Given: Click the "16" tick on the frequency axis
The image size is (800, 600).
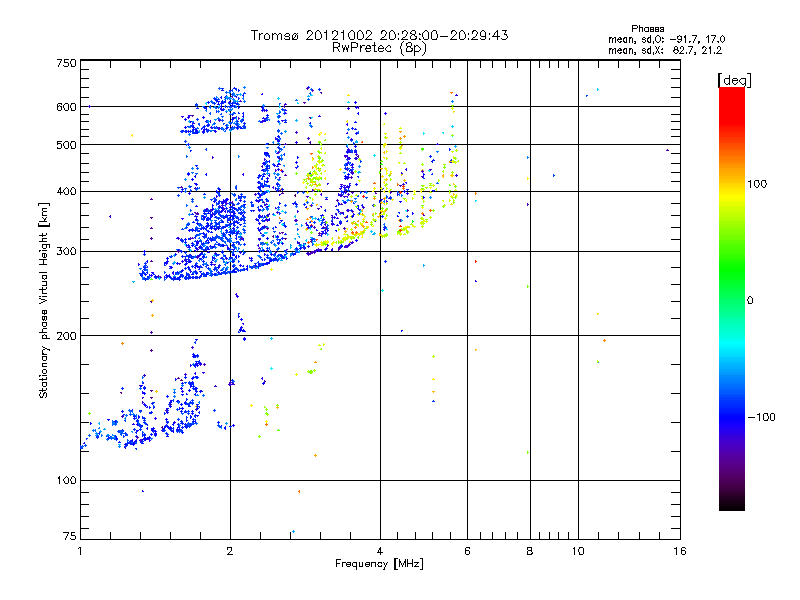Looking at the screenshot, I should (680, 551).
